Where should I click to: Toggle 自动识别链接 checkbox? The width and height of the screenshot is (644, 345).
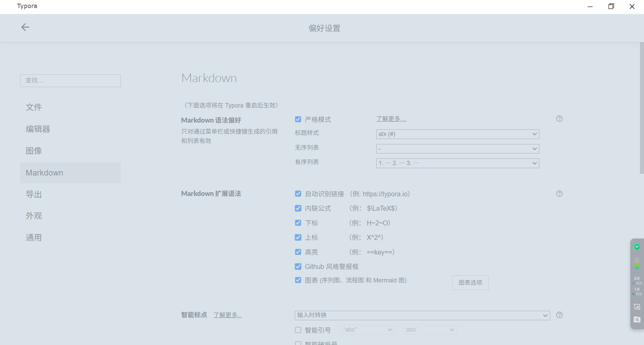[298, 194]
